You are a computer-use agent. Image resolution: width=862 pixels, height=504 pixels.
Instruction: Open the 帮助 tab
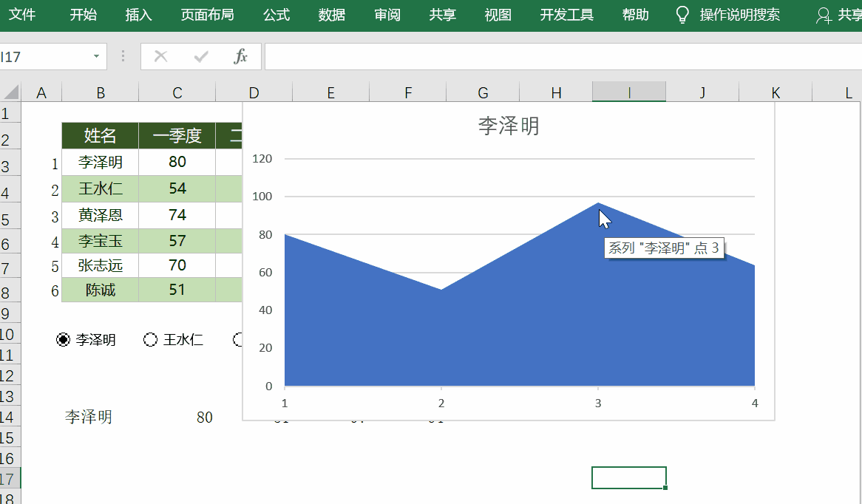(x=636, y=15)
